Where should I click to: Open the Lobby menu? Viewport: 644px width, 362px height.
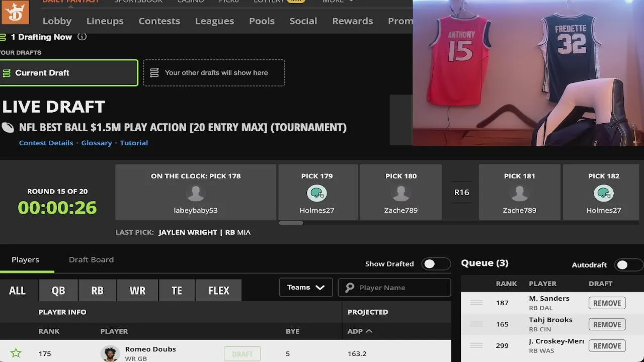[57, 21]
